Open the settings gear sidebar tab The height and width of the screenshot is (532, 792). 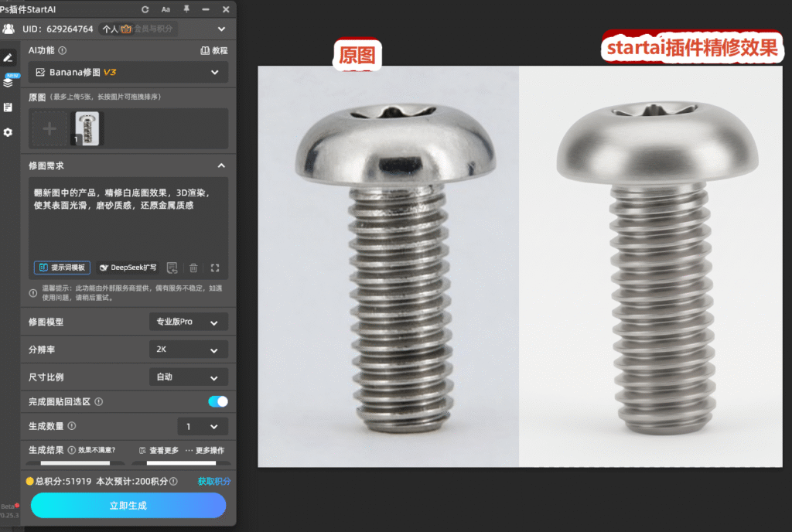[8, 132]
